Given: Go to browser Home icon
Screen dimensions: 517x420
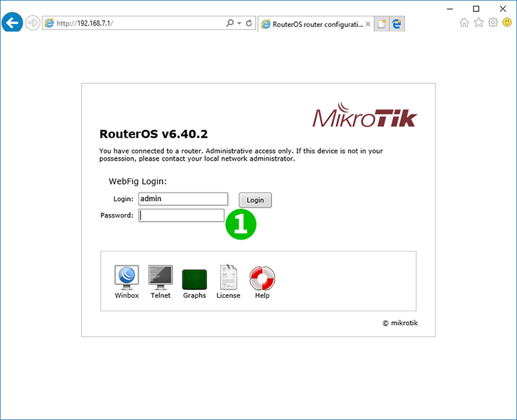Looking at the screenshot, I should coord(464,23).
